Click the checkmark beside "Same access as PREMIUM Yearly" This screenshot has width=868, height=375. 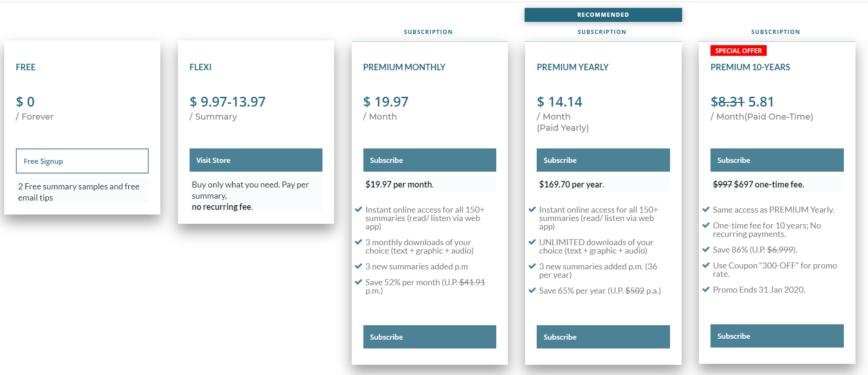[x=706, y=210]
